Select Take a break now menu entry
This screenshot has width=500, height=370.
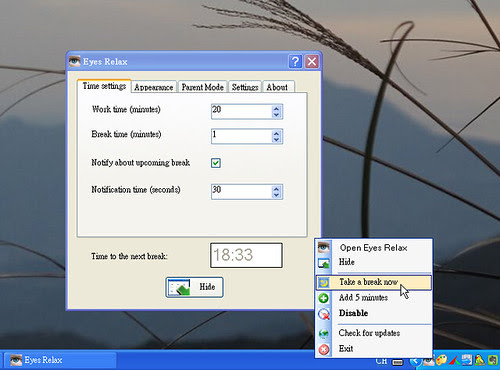373,282
